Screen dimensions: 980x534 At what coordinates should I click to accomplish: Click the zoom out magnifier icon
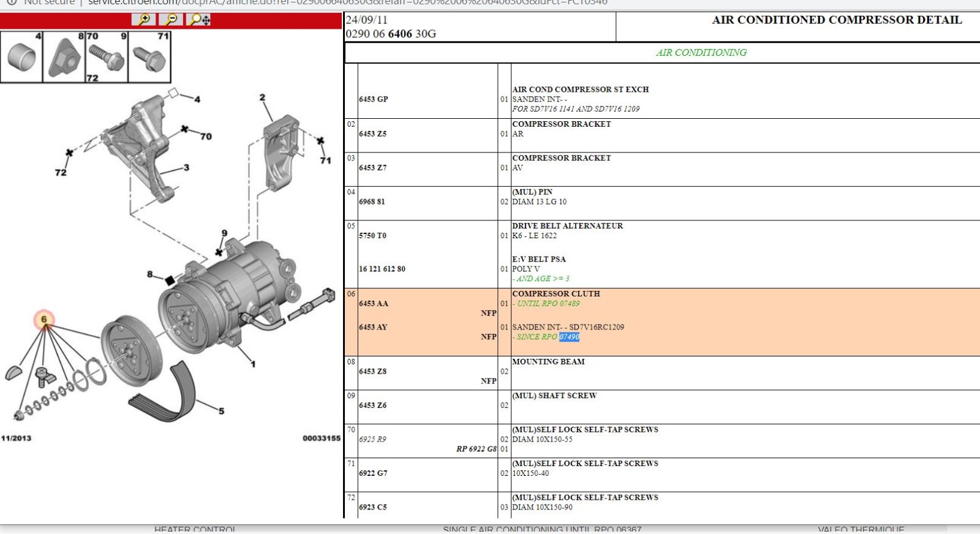click(171, 20)
